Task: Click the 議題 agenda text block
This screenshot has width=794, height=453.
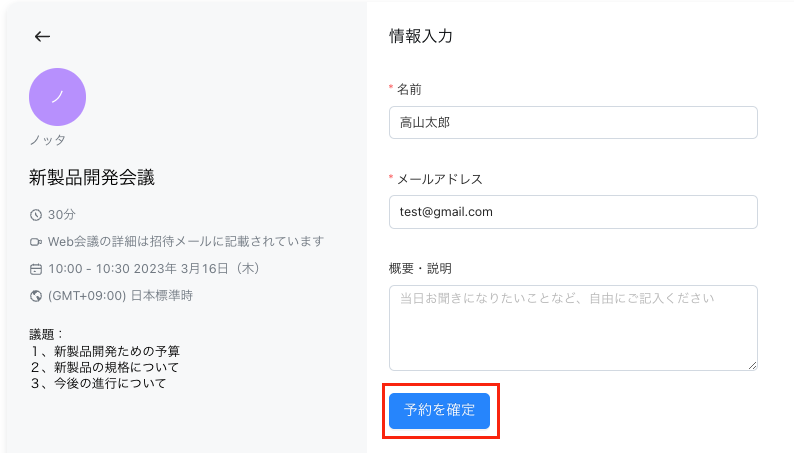Action: click(104, 359)
